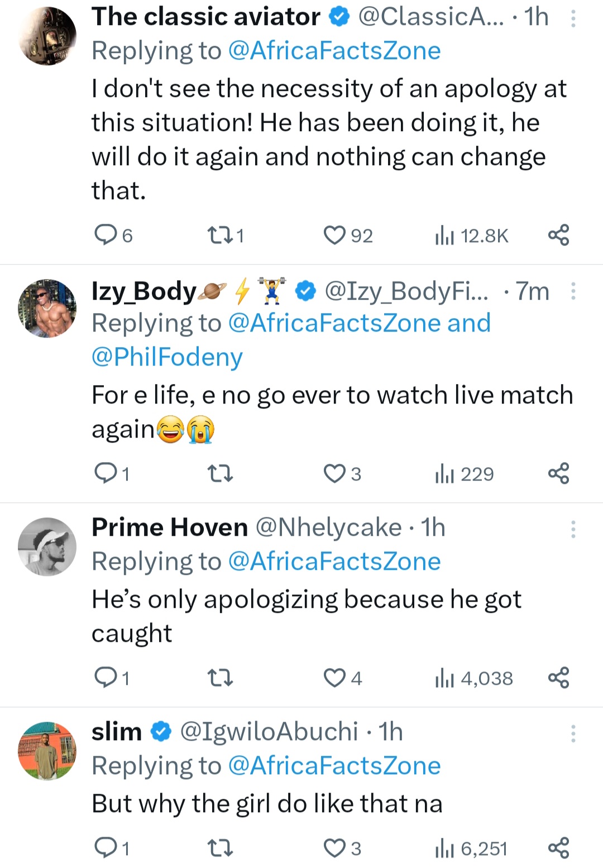
Task: Retweet Izy_Body's reply
Action: 219,474
